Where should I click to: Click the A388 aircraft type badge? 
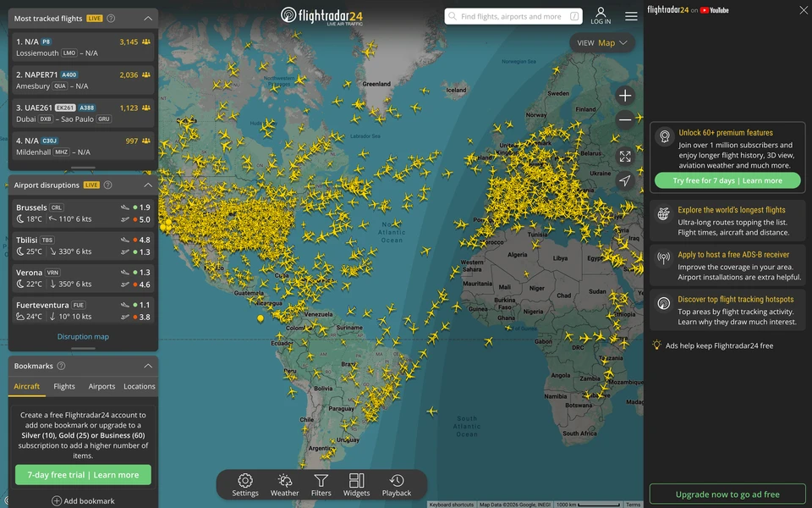coord(86,108)
